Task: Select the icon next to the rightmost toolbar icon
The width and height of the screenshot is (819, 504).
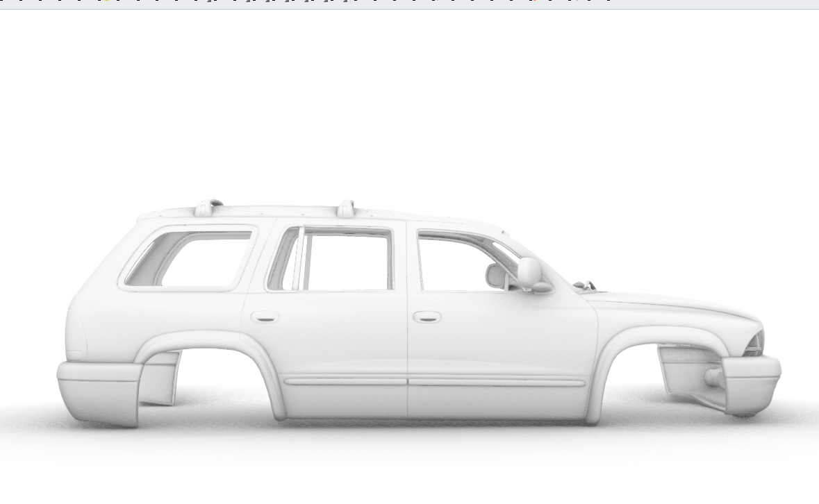Action: point(590,3)
